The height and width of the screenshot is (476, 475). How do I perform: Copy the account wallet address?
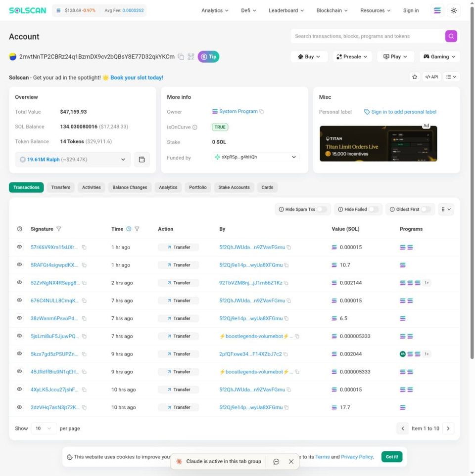click(x=181, y=57)
